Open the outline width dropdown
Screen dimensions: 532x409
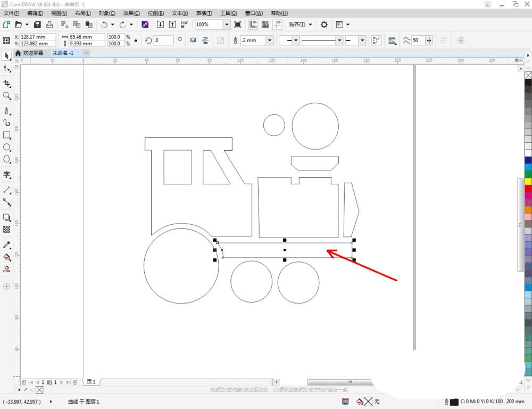(x=269, y=40)
